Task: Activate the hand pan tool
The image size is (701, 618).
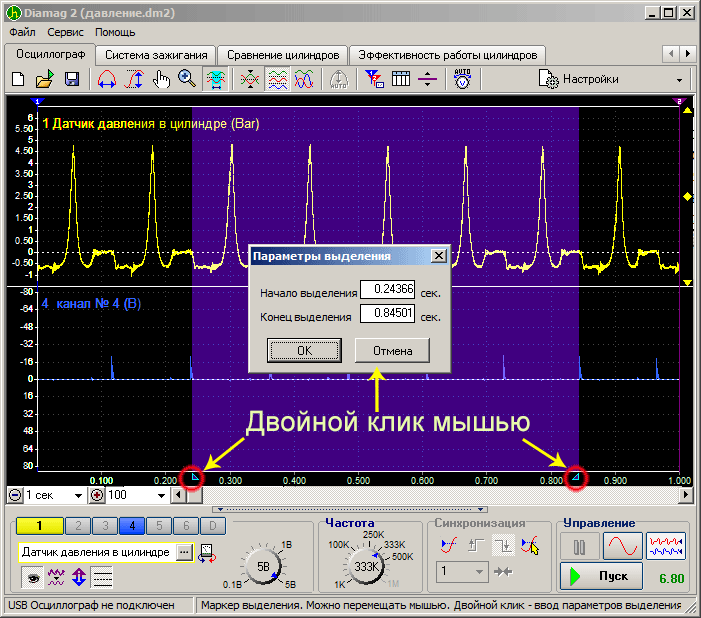Action: tap(161, 79)
